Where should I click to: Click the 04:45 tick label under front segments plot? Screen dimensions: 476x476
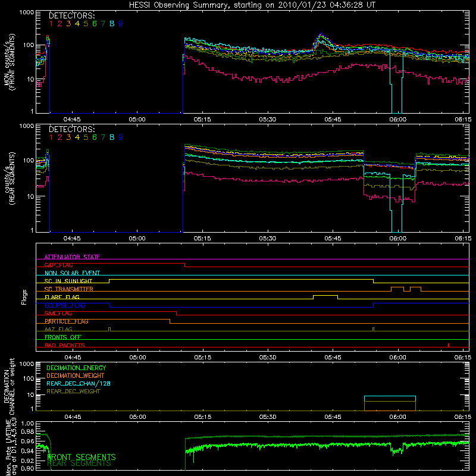tap(72, 120)
